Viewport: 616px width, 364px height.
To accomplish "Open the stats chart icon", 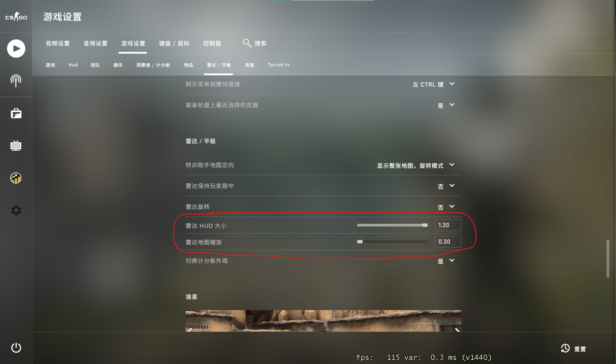I will 16,178.
